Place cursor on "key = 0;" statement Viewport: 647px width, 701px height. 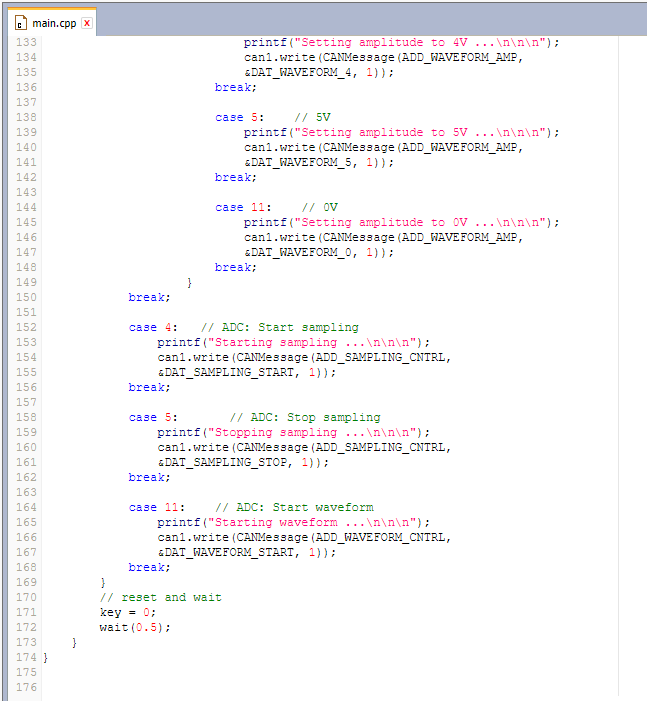(128, 612)
